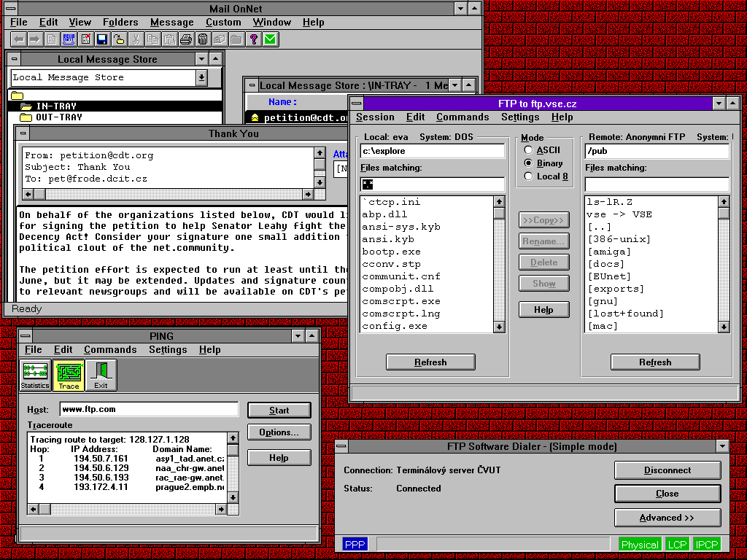Image resolution: width=747 pixels, height=560 pixels.
Task: Click Disconnect in FTP Software Dialer
Action: click(667, 470)
